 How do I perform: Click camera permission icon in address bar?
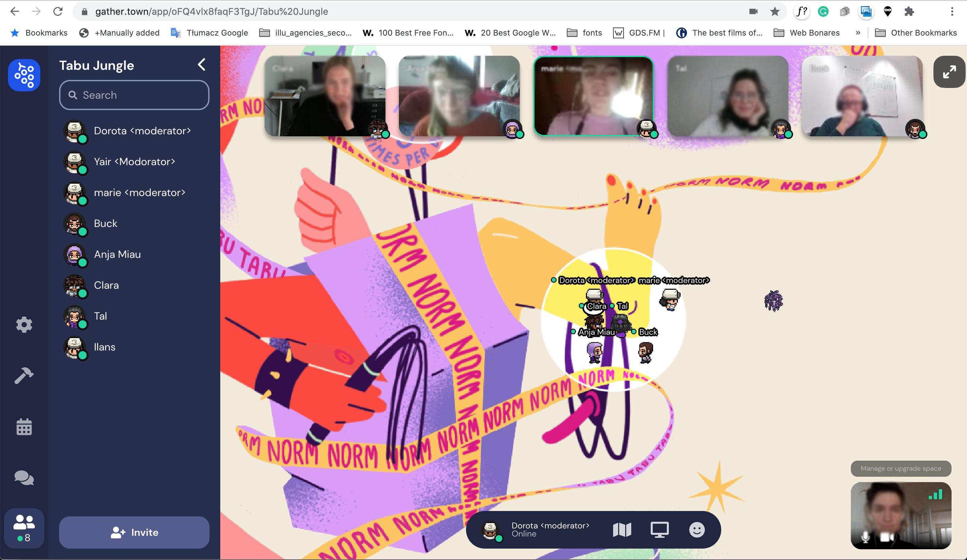pyautogui.click(x=753, y=11)
